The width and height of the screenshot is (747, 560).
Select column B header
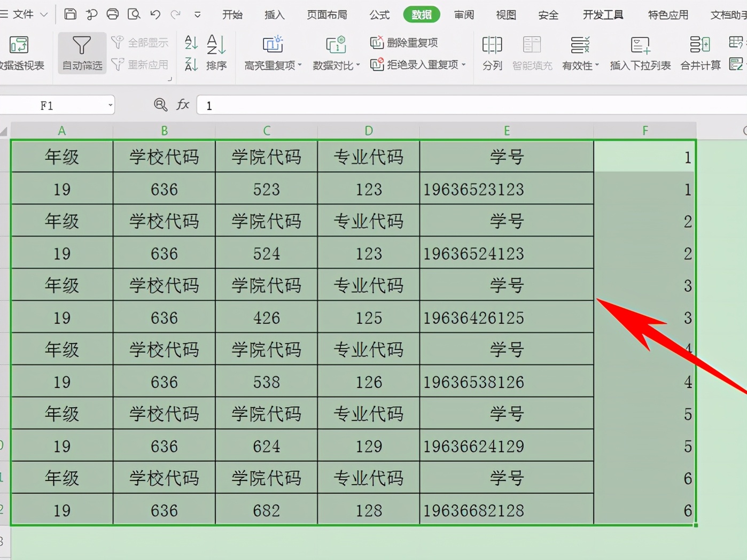pyautogui.click(x=164, y=131)
